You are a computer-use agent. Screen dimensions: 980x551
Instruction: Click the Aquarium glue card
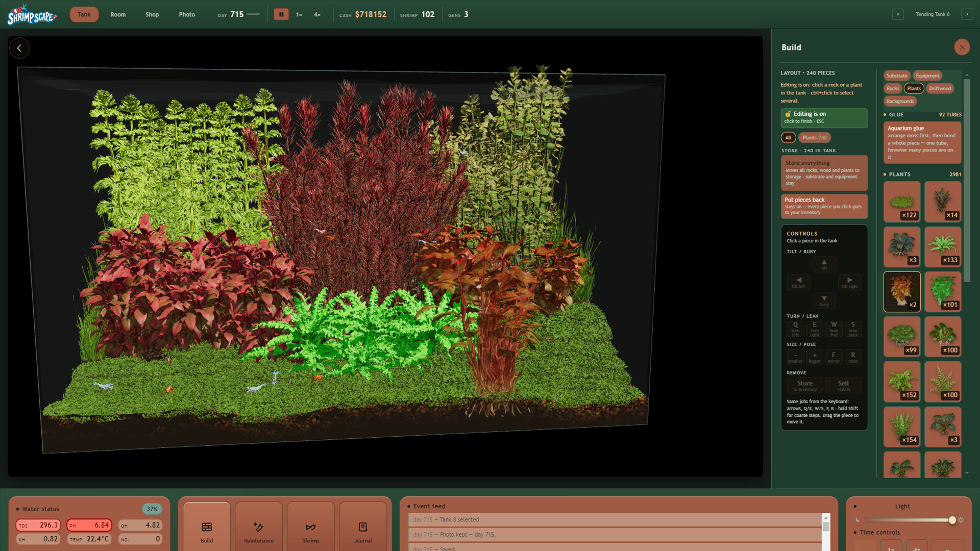(x=922, y=142)
